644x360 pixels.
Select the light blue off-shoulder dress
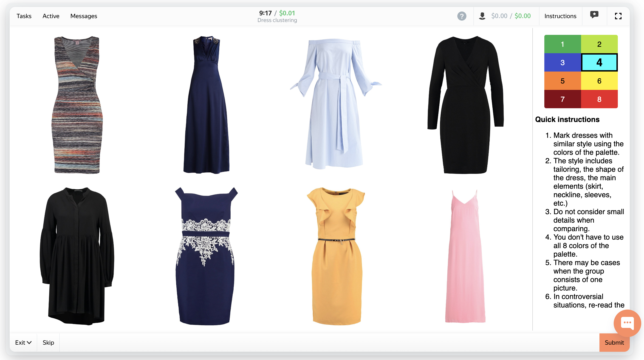pyautogui.click(x=335, y=104)
